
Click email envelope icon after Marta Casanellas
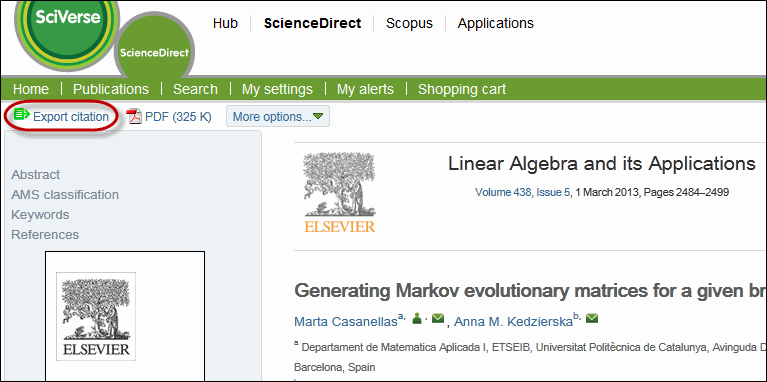tap(438, 319)
